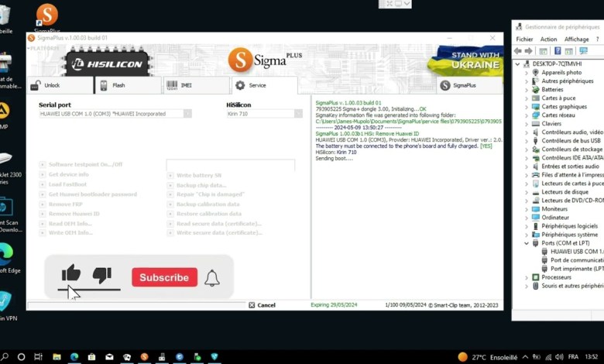The image size is (604, 364).
Task: Click the red Subscribe button
Action: pos(164,277)
